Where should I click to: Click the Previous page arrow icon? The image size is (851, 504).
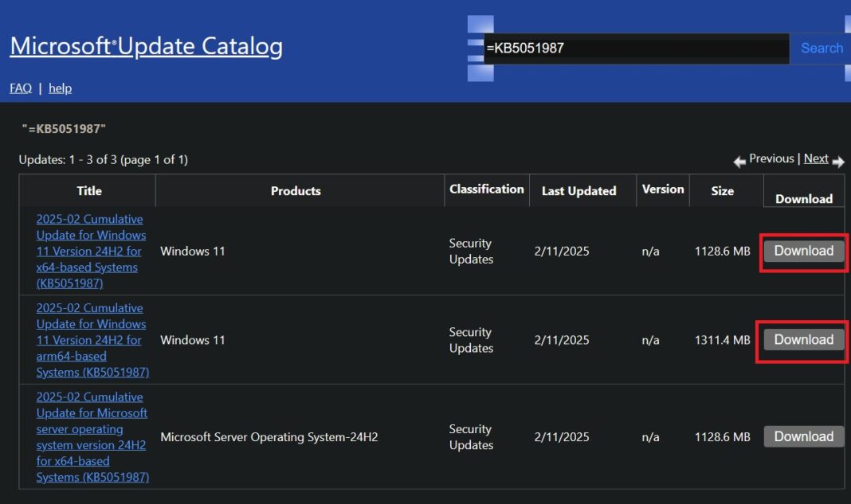pyautogui.click(x=739, y=160)
